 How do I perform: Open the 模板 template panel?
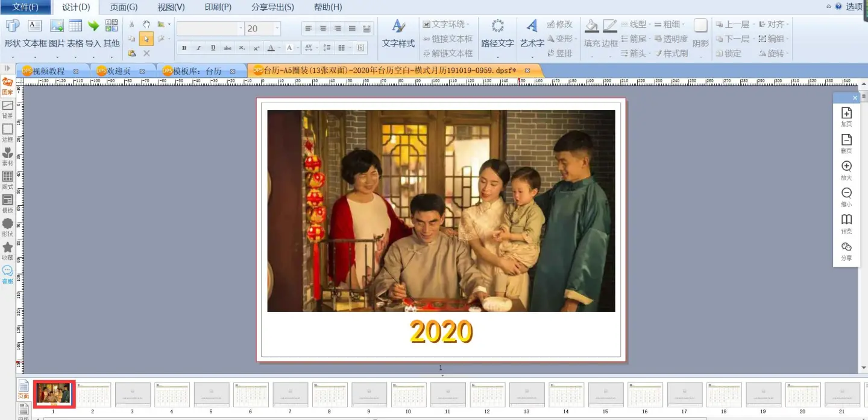pos(7,204)
